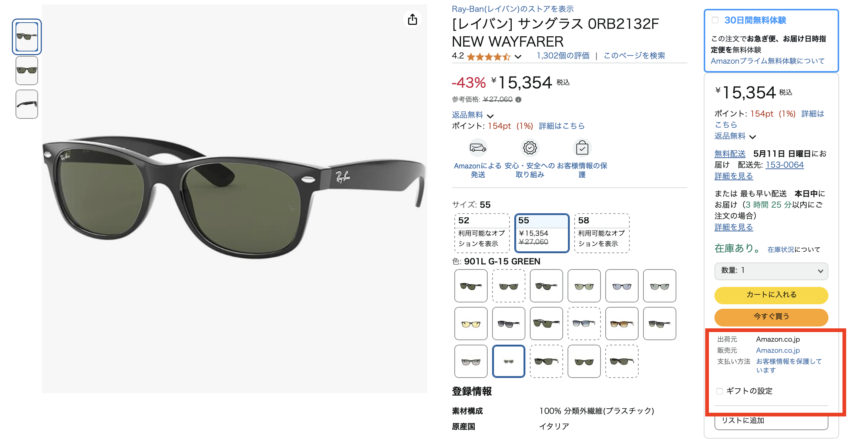The height and width of the screenshot is (442, 868).
Task: View the side-profile thumbnail image
Action: [27, 104]
